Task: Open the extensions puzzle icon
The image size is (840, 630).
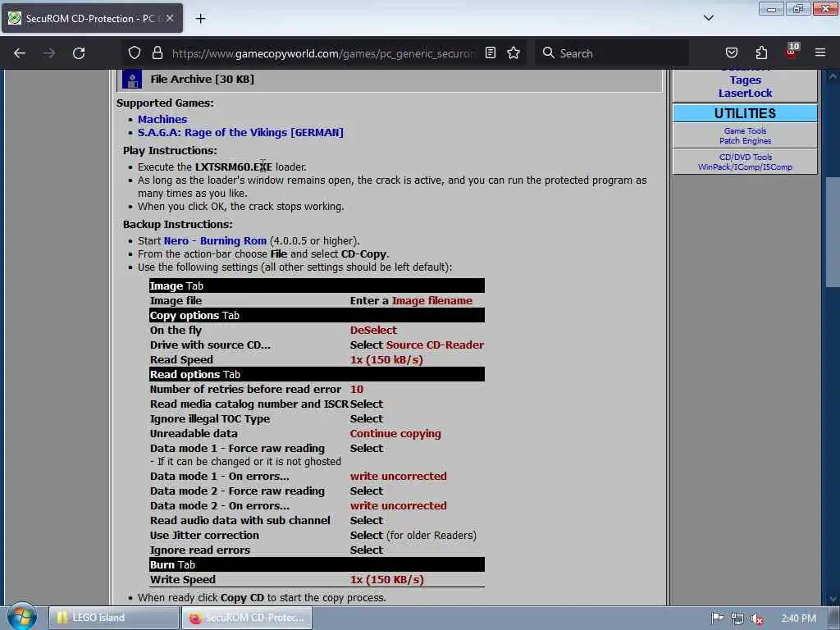Action: (761, 53)
